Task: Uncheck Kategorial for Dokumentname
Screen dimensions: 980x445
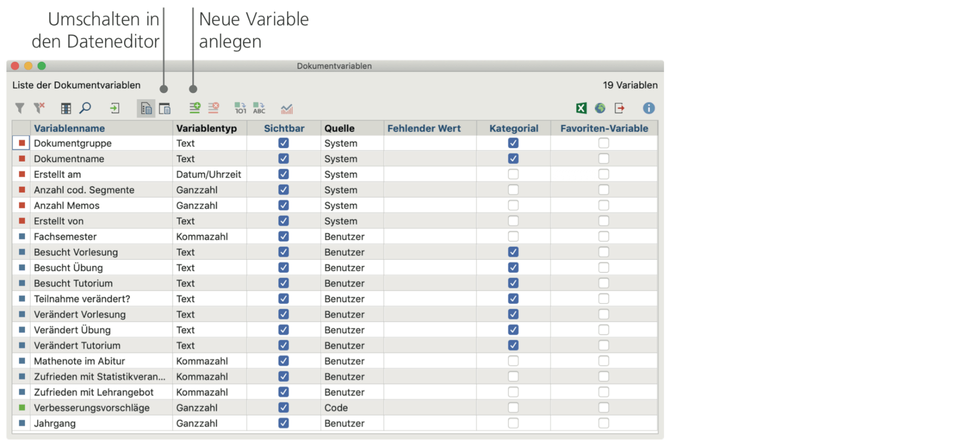Action: pos(513,159)
